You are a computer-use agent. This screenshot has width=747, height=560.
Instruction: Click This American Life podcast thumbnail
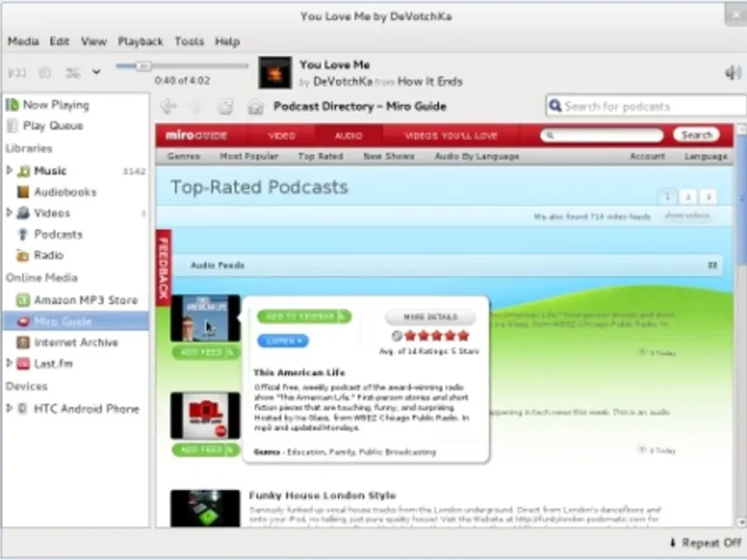[x=205, y=318]
